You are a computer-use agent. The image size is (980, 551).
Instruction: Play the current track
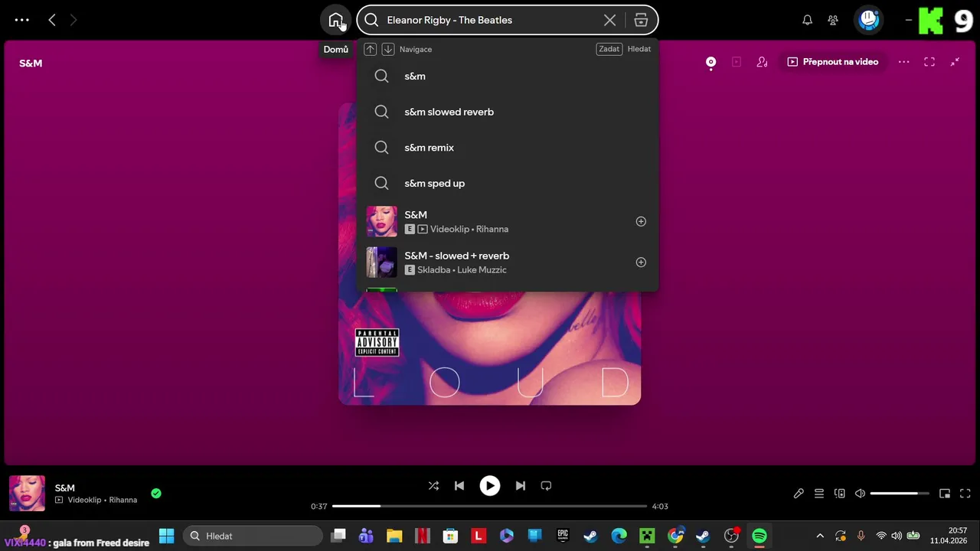(490, 485)
